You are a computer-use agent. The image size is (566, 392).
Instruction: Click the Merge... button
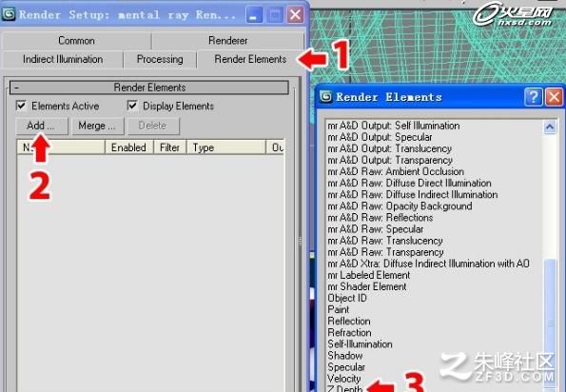click(x=97, y=126)
